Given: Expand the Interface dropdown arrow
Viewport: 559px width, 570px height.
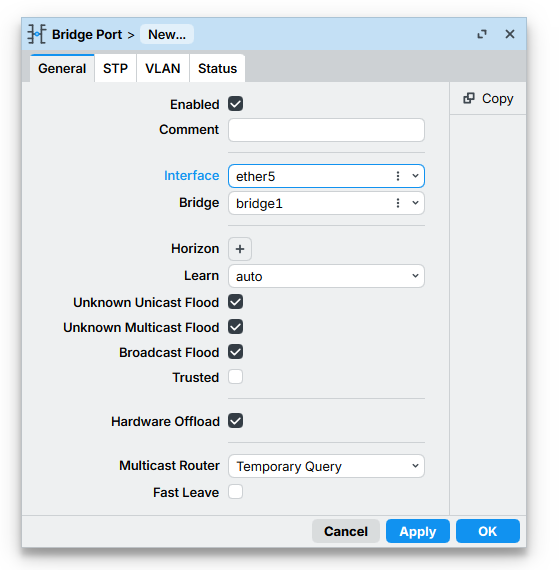Looking at the screenshot, I should [415, 176].
